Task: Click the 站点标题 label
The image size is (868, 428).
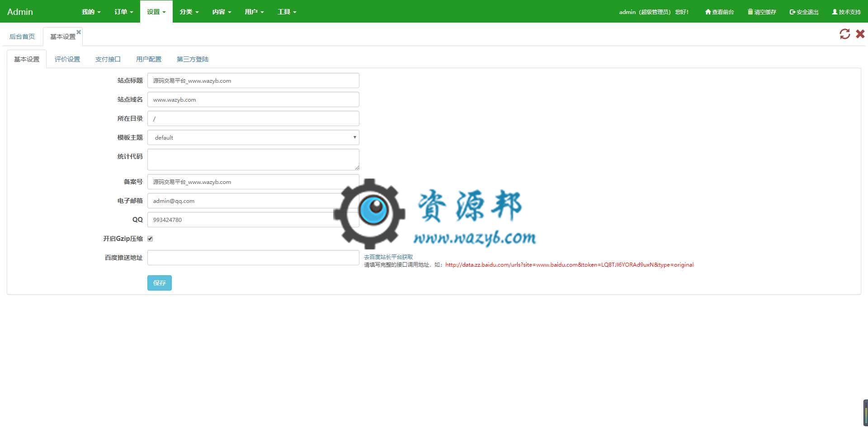Action: click(x=130, y=80)
